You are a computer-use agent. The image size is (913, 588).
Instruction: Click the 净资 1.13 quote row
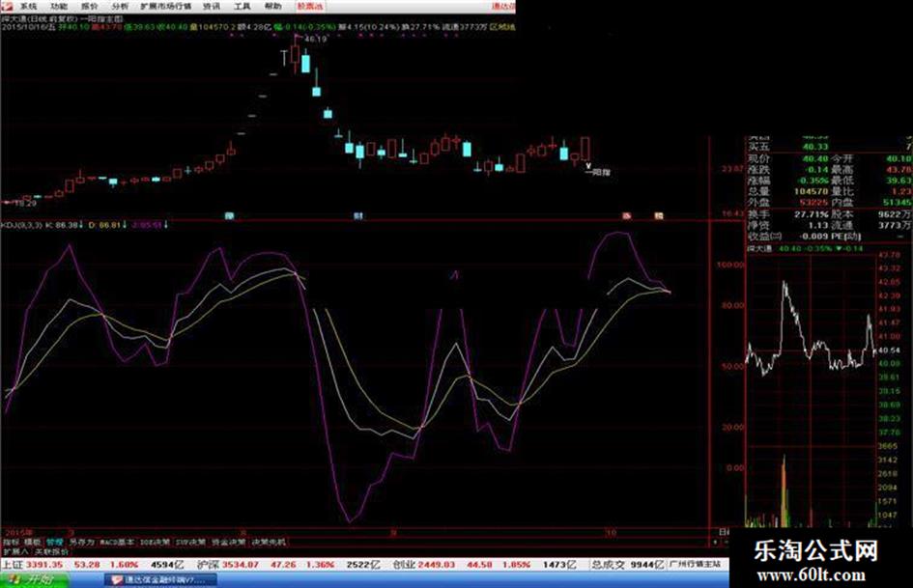pyautogui.click(x=787, y=225)
